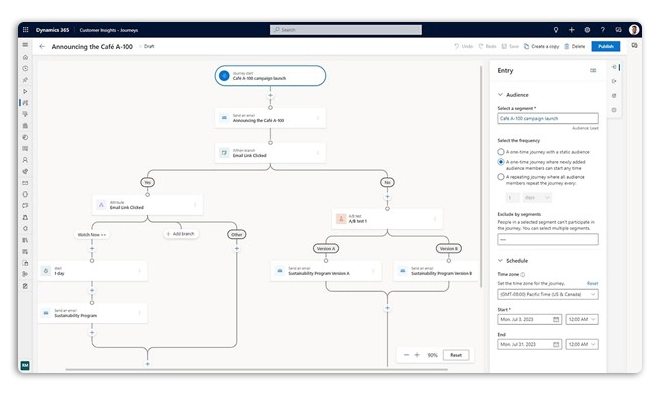Viewport: 660px width, 395px height.
Task: Select the Yes branch label
Action: pos(147,182)
